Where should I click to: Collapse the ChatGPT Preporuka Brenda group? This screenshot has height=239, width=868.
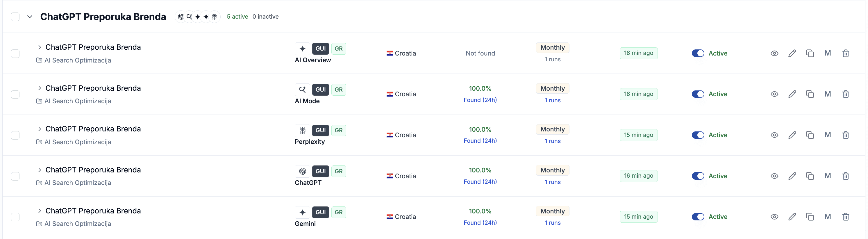30,17
